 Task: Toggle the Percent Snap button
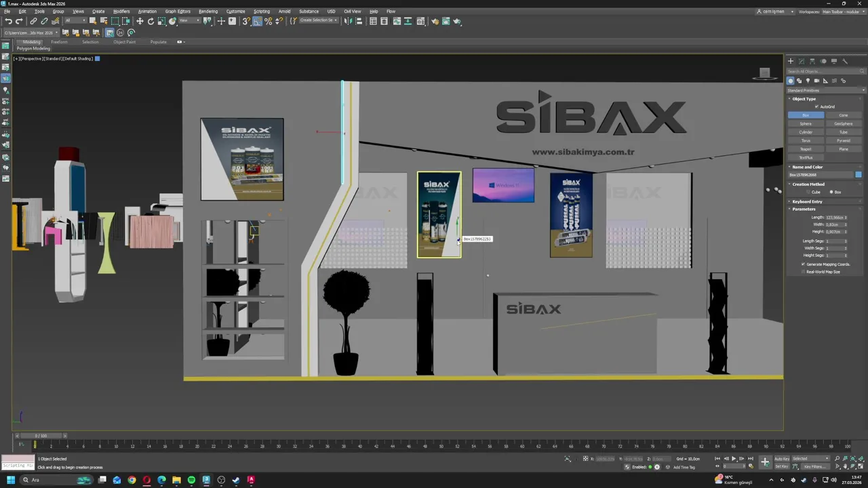click(x=268, y=21)
